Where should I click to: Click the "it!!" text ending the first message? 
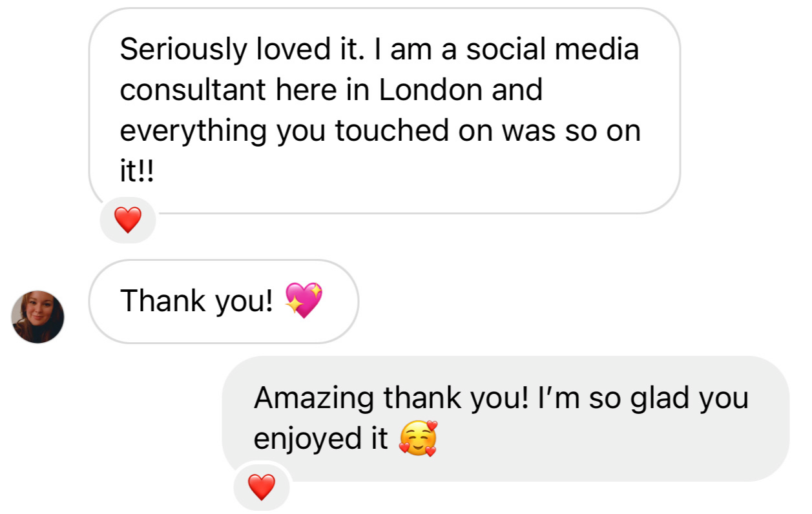137,170
